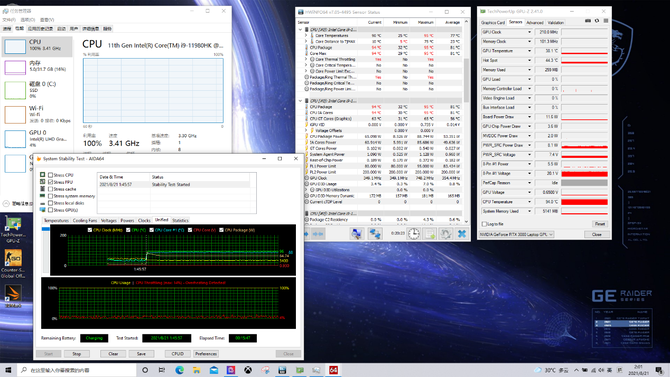Image resolution: width=670 pixels, height=377 pixels.
Task: Expand Core Temperatures row in HWiNFO
Action: pyautogui.click(x=306, y=35)
